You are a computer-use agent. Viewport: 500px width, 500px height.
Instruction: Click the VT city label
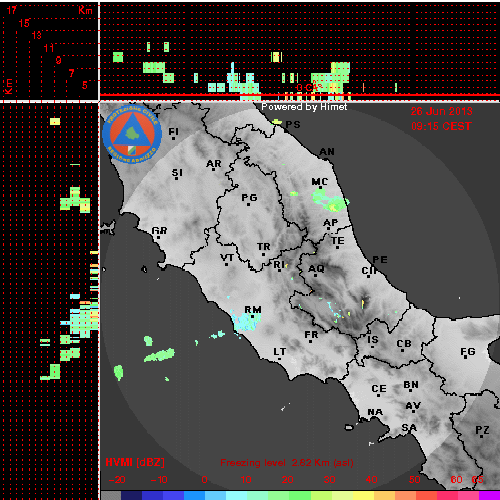[227, 257]
